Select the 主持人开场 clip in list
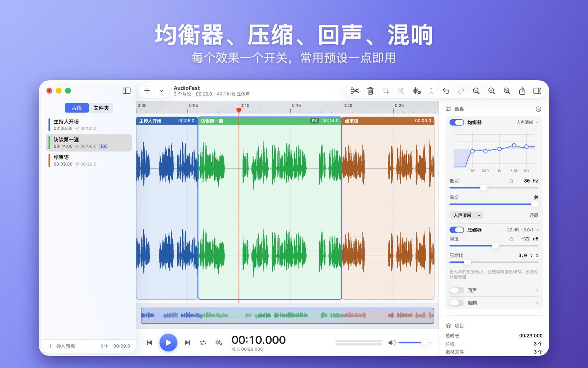Viewport: 588px width, 368px height. point(89,125)
